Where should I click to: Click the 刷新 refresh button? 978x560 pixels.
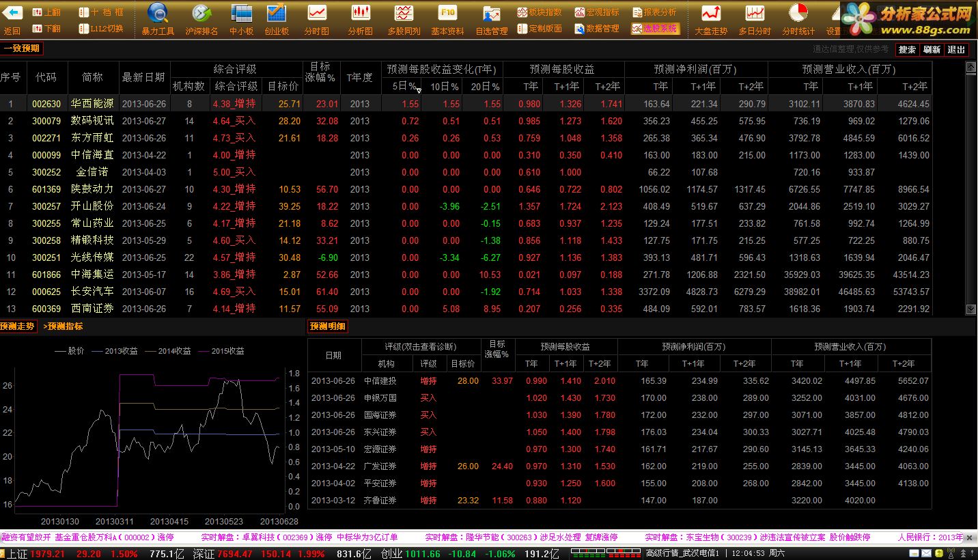[x=932, y=50]
